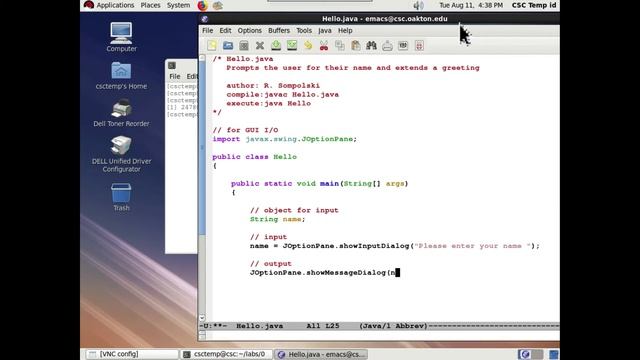
Task: Open a file using the folder toolbar icon
Action: (x=228, y=46)
